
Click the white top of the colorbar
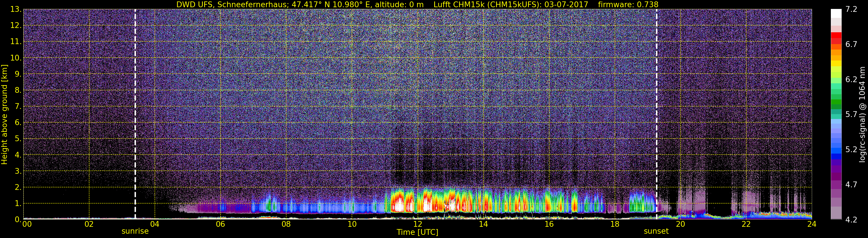pos(836,14)
